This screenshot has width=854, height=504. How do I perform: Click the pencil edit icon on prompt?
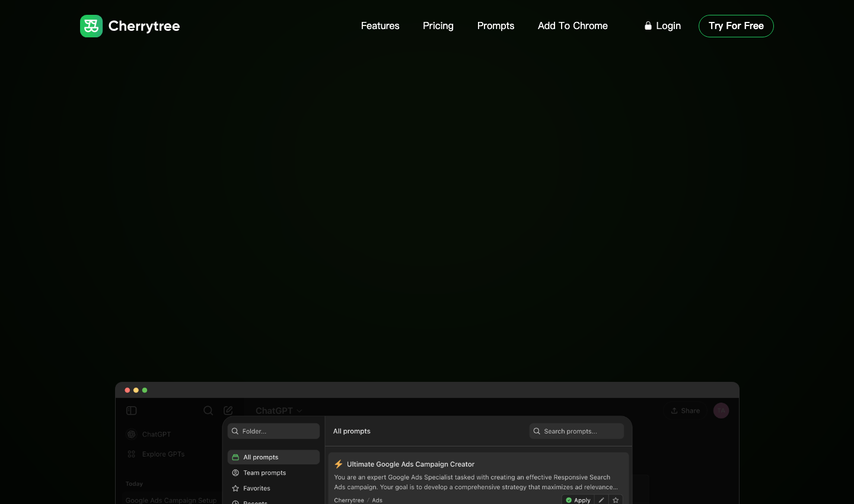tap(601, 500)
